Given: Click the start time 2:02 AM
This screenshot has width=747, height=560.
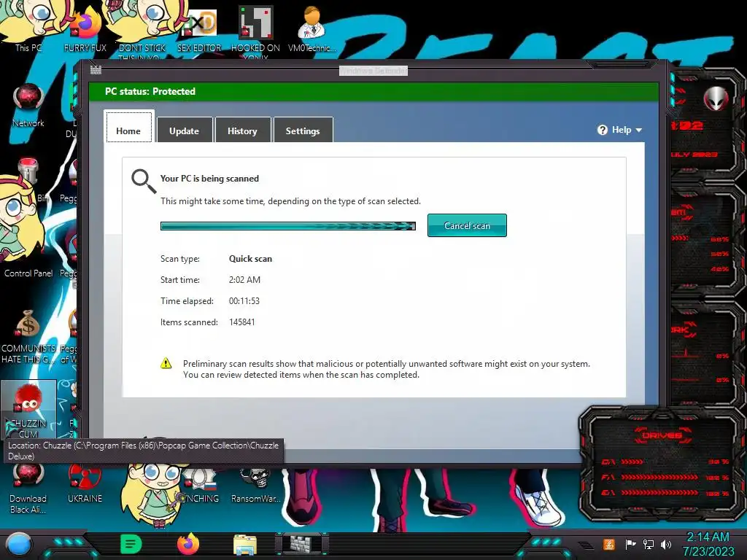Looking at the screenshot, I should [244, 280].
